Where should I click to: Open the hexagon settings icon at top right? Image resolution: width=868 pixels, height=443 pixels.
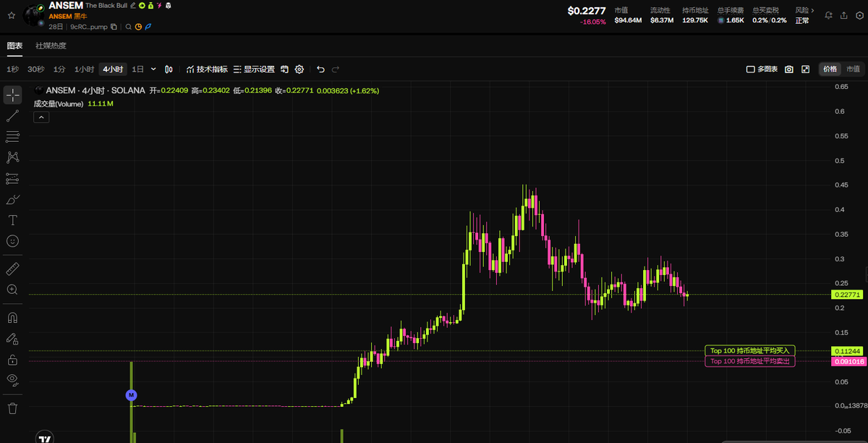click(x=859, y=14)
